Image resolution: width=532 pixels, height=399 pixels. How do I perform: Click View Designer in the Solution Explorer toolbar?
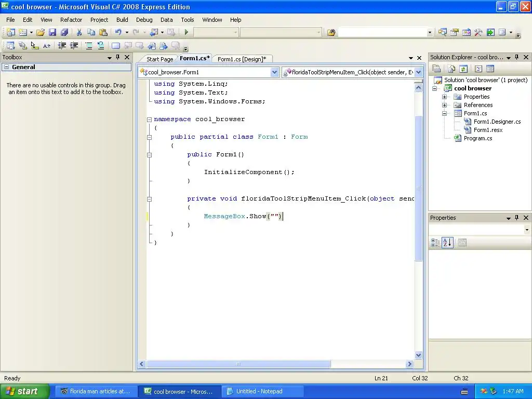pyautogui.click(x=490, y=69)
